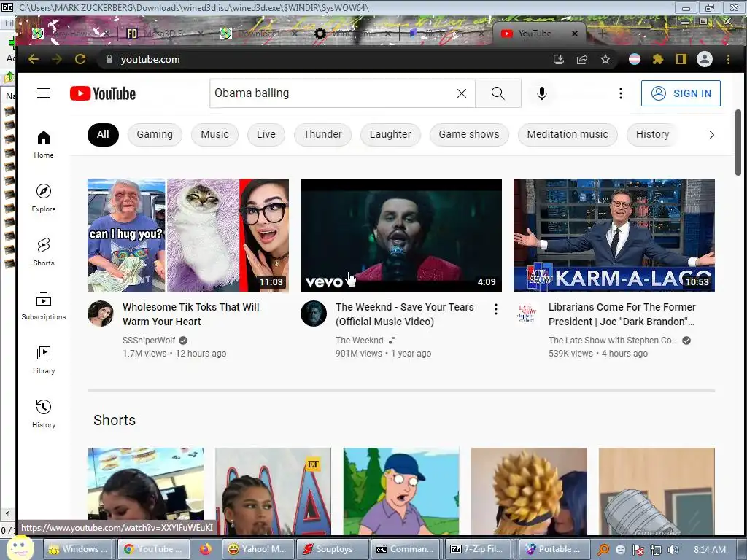
Task: Open Subscriptions in the sidebar
Action: coord(44,306)
